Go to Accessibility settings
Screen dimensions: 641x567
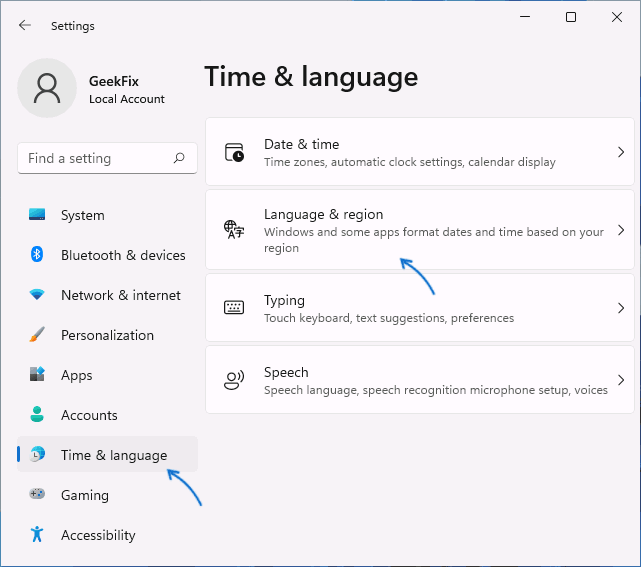(x=107, y=535)
